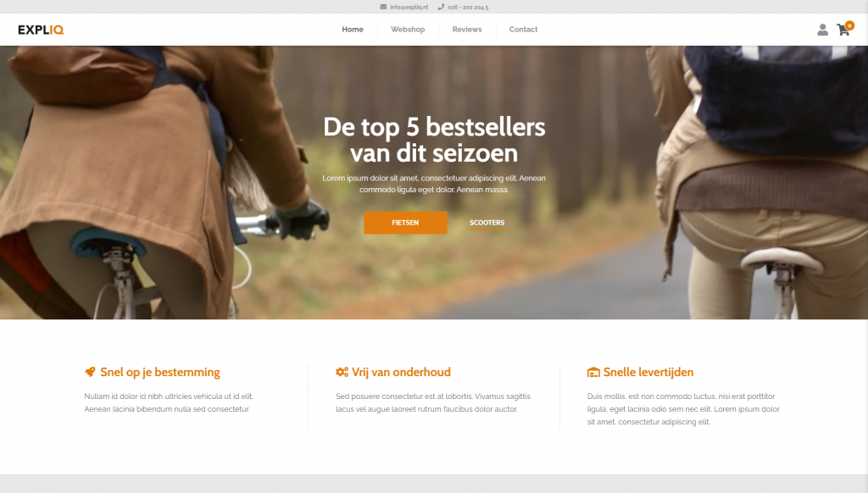
Task: Open the Webshop menu item
Action: tap(408, 30)
